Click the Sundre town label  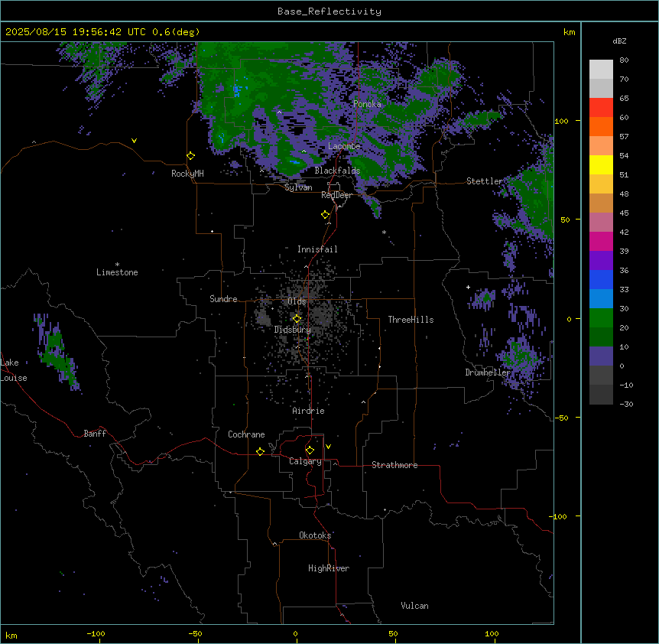pyautogui.click(x=223, y=299)
